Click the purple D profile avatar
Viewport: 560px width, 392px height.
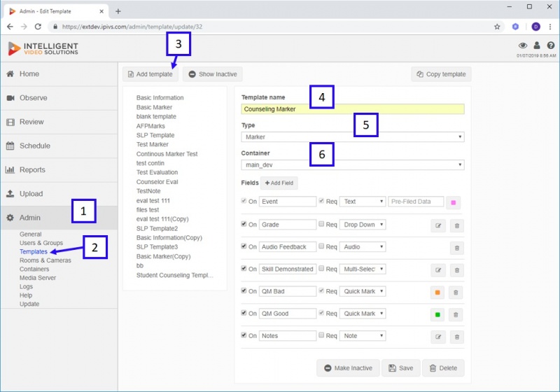click(x=535, y=27)
